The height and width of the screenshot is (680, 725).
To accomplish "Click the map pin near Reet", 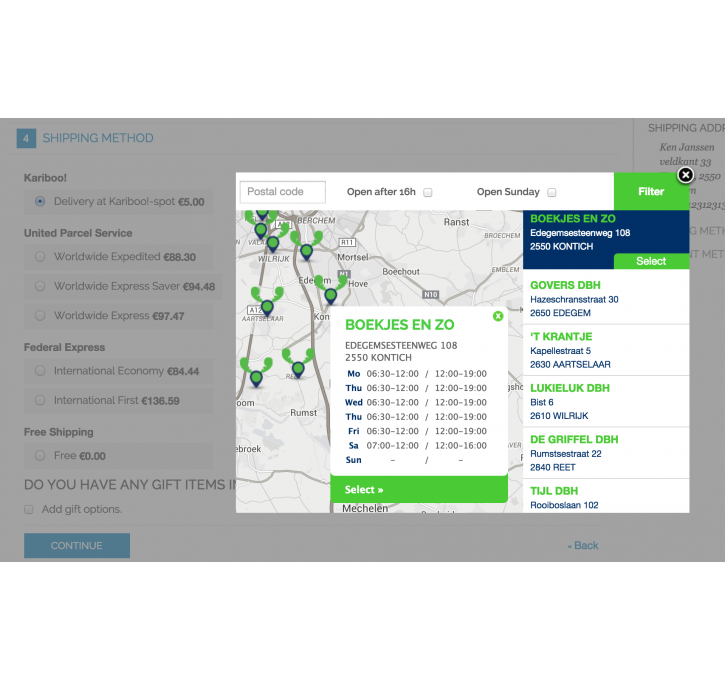I will [298, 369].
